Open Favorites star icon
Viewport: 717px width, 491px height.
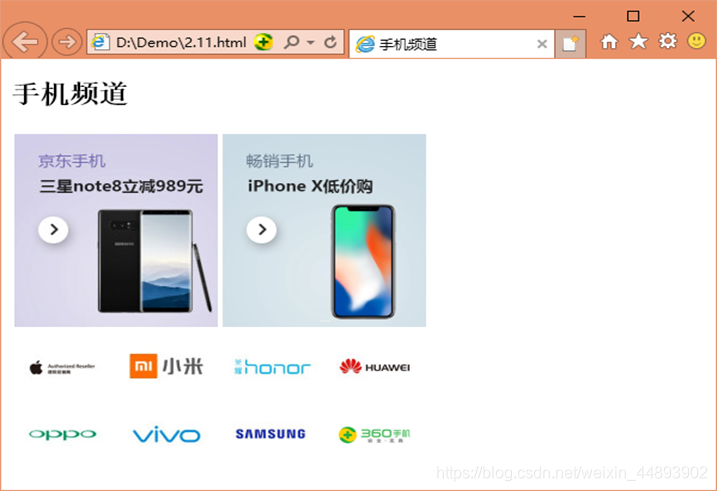coord(638,42)
